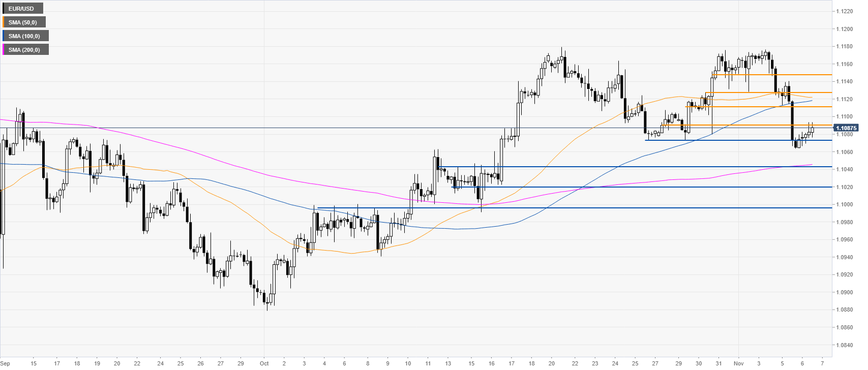Viewport: 868px width, 370px height.
Task: Click the current price tag 1.10875
Action: 847,128
